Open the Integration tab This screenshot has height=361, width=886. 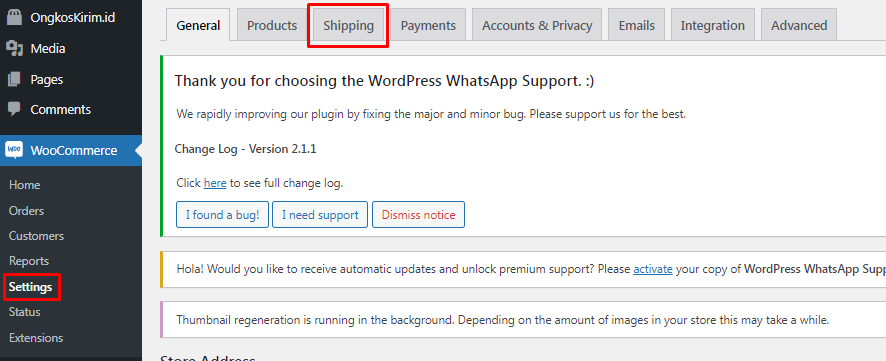713,25
